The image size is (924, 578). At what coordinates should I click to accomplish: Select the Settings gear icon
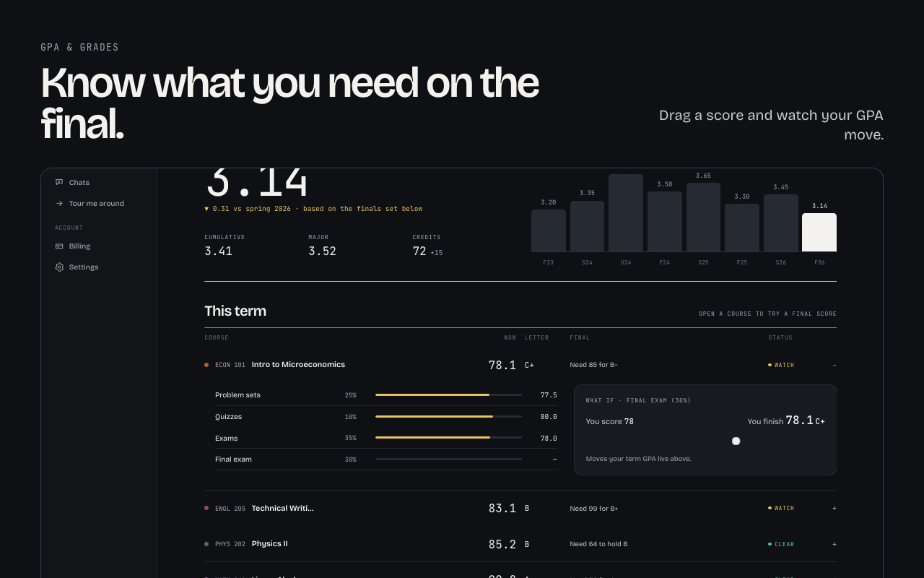coord(59,267)
